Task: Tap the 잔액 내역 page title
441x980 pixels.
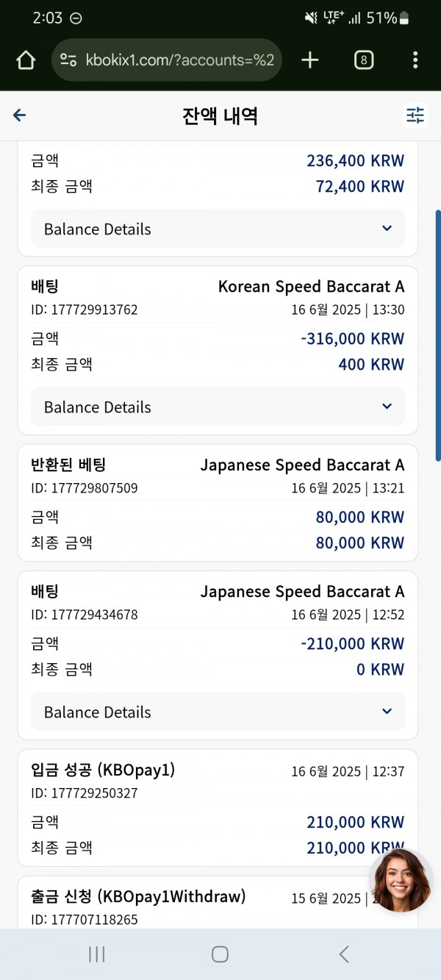Action: [220, 116]
